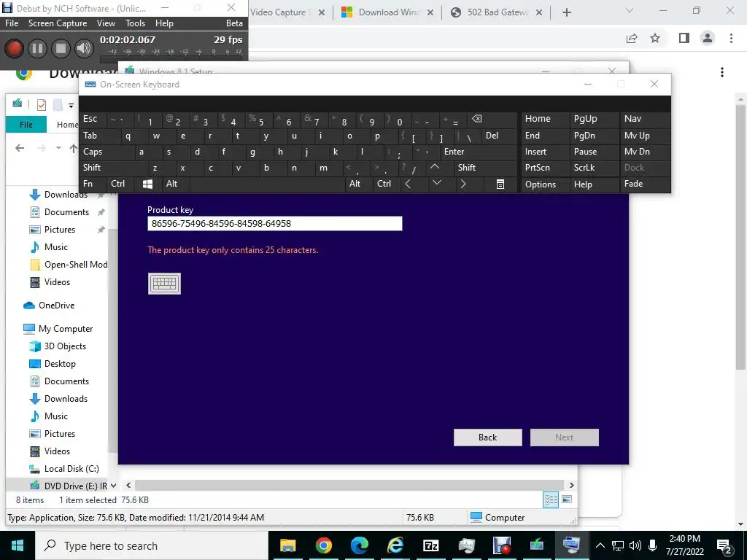Open Chrome tab search chevron
747x560 pixels.
pos(629,10)
